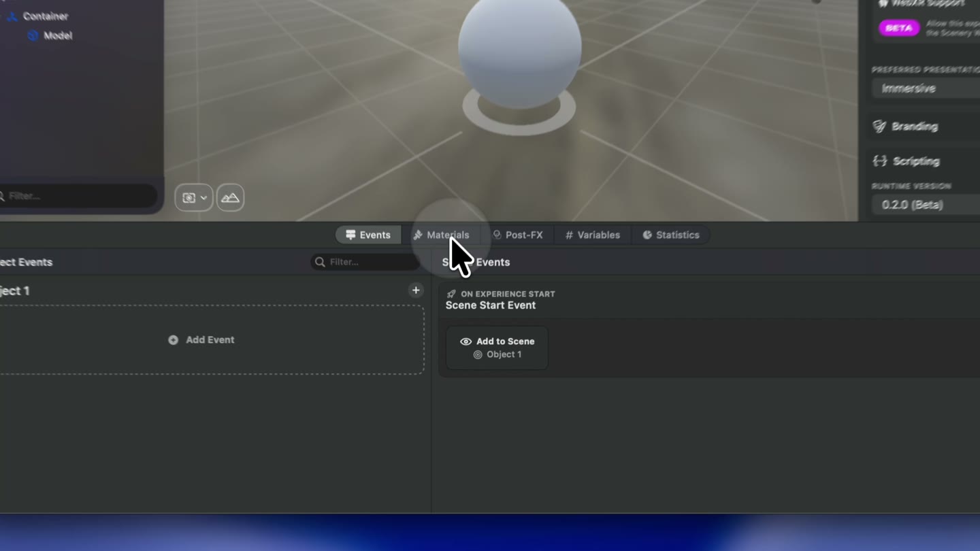Click the eye icon on Add to Scene
The height and width of the screenshot is (551, 980).
coord(465,341)
